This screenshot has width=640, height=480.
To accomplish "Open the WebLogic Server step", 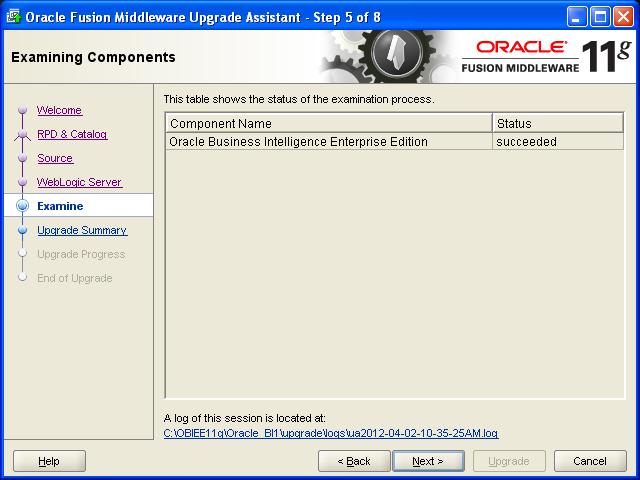I will pyautogui.click(x=79, y=182).
